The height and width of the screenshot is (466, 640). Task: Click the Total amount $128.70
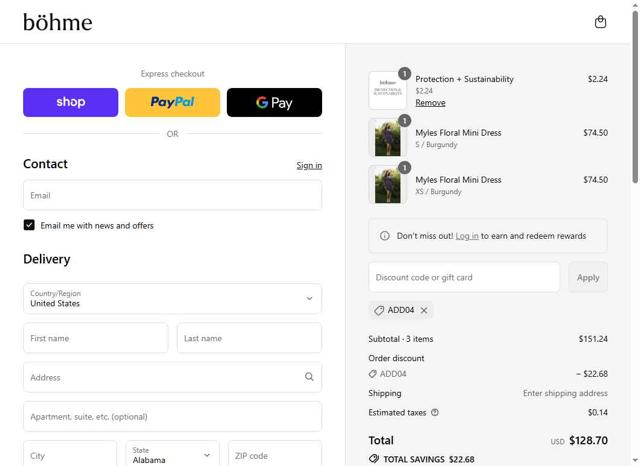coord(588,440)
